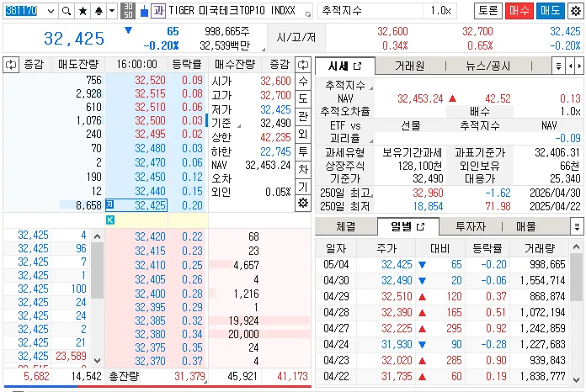
Task: Click the 30/50 margin ratio icon
Action: tap(128, 11)
